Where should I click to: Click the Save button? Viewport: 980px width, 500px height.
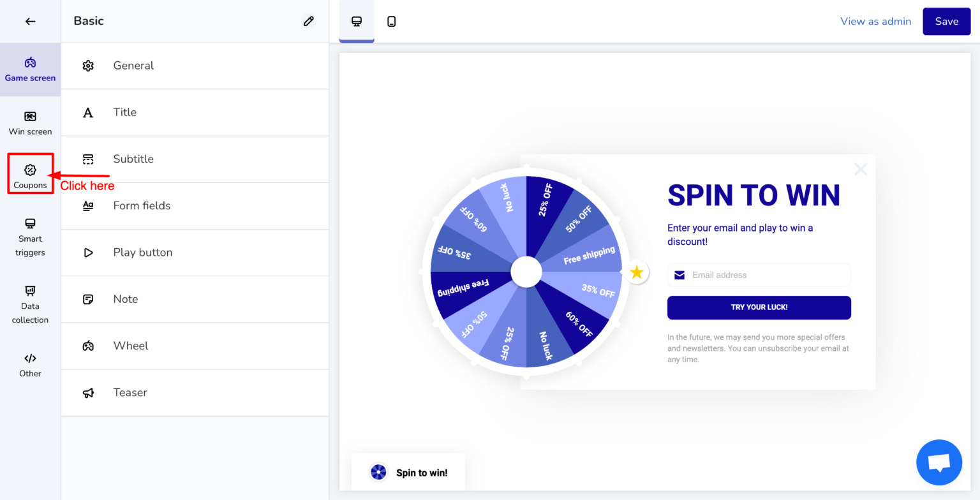(x=946, y=21)
